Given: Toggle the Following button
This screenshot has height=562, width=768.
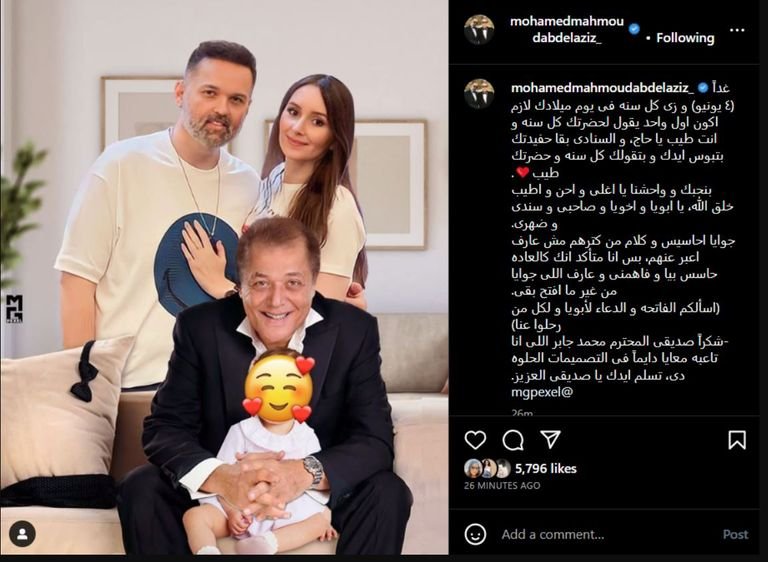Looking at the screenshot, I should tap(685, 38).
